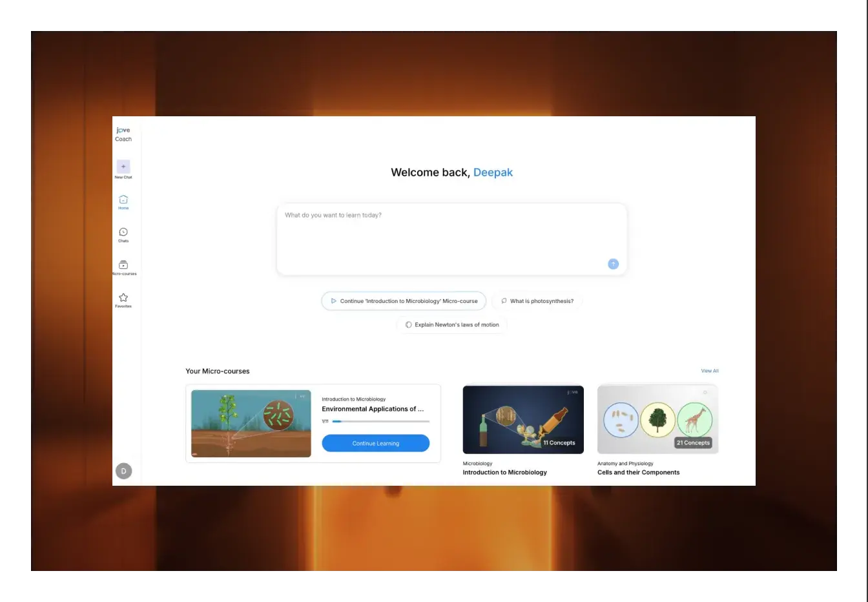This screenshot has height=602, width=868.
Task: Go to Home in the sidebar
Action: [x=123, y=202]
